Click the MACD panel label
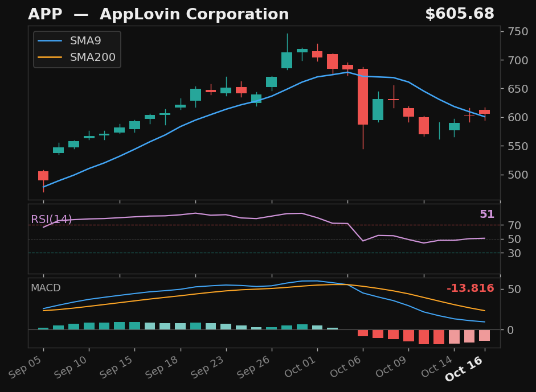 [46, 288]
